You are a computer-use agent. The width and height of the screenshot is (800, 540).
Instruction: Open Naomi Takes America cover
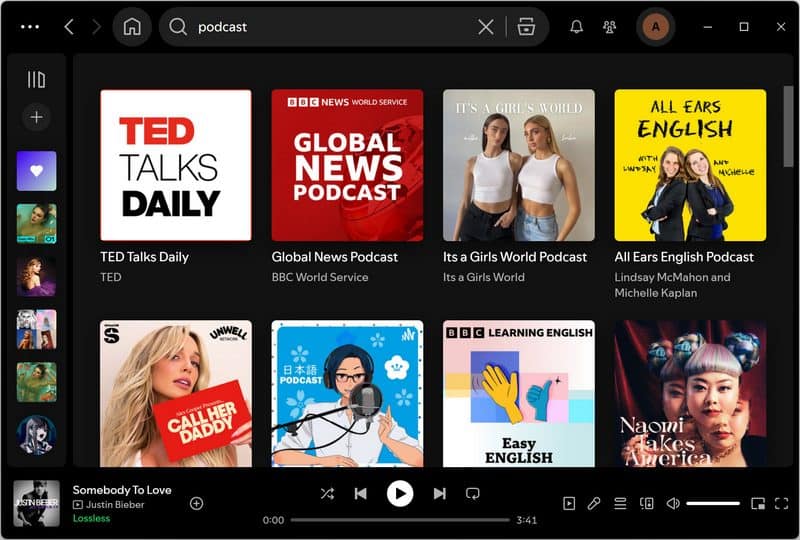point(690,394)
